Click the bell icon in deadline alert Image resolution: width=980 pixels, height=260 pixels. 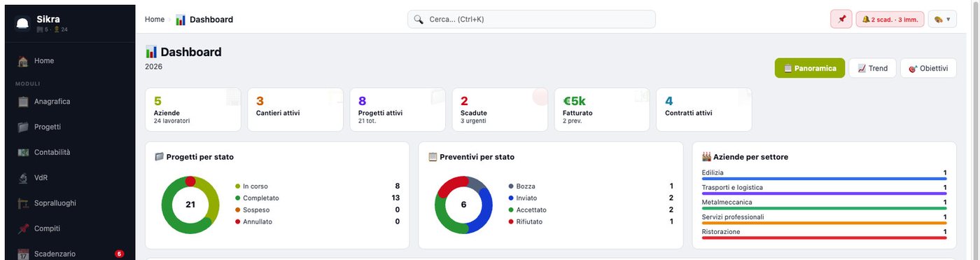click(x=866, y=20)
